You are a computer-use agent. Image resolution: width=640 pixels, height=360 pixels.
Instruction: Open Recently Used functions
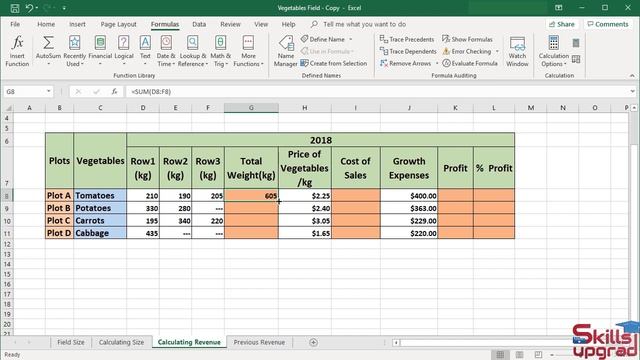(x=74, y=51)
